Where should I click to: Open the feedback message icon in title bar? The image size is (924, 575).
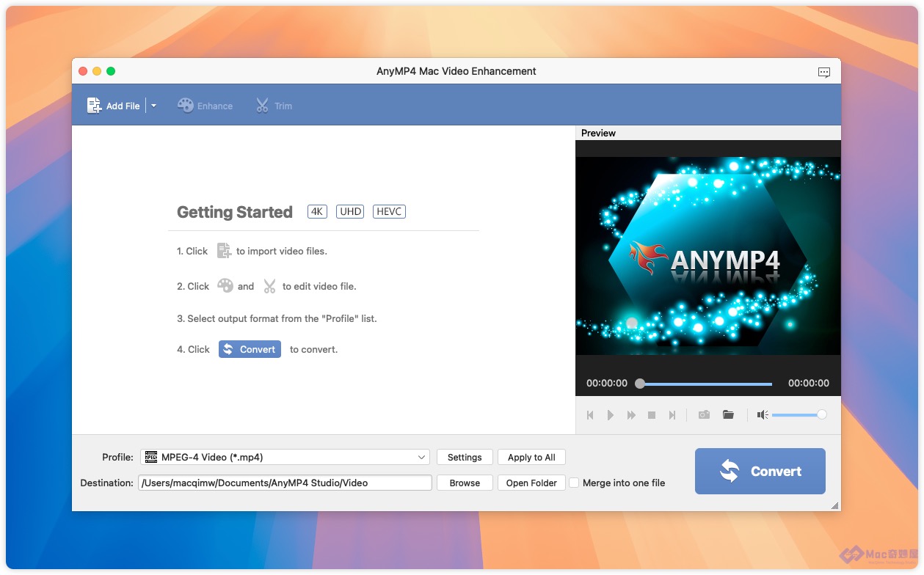coord(824,72)
